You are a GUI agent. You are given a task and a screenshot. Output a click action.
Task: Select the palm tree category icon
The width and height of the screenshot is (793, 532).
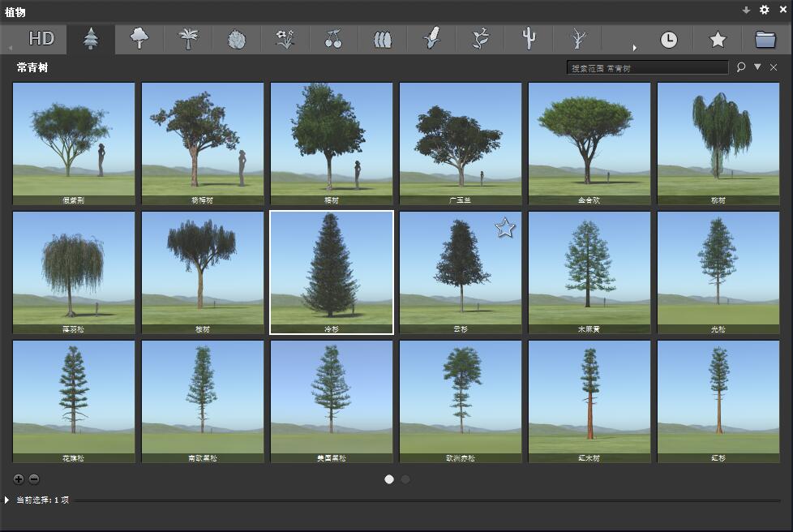click(x=188, y=39)
